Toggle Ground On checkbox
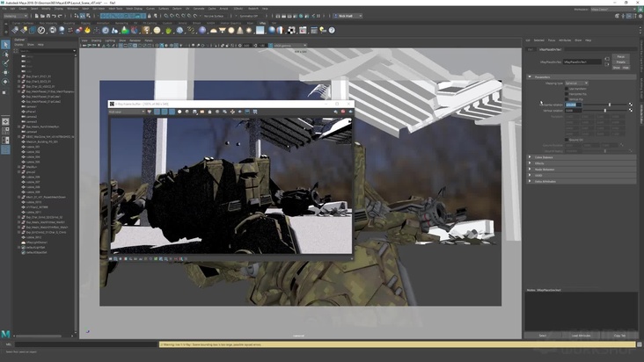Viewport: 644px width, 362px height. pyautogui.click(x=567, y=140)
